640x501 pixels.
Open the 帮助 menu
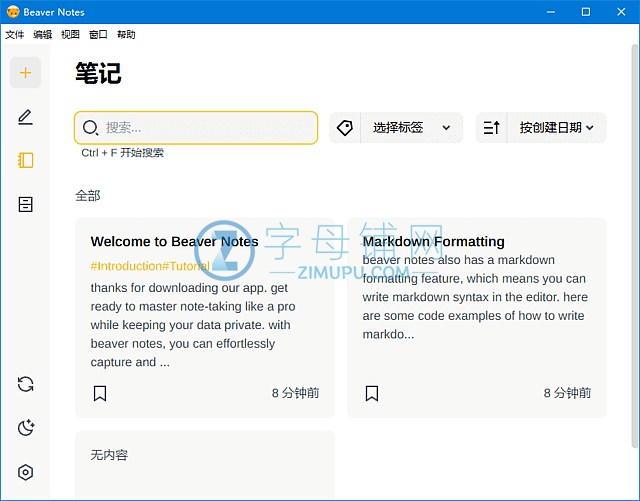(126, 34)
